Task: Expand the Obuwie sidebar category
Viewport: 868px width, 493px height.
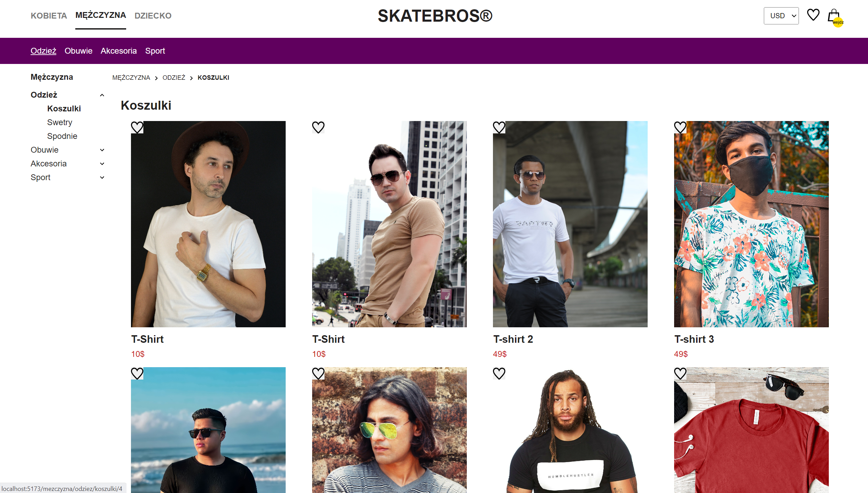Action: pos(102,150)
